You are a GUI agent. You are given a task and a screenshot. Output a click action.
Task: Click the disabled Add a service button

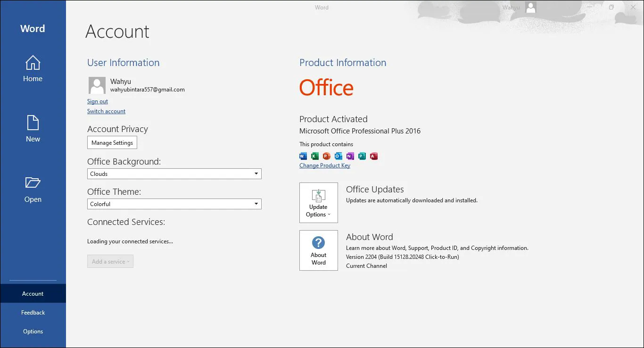[110, 261]
